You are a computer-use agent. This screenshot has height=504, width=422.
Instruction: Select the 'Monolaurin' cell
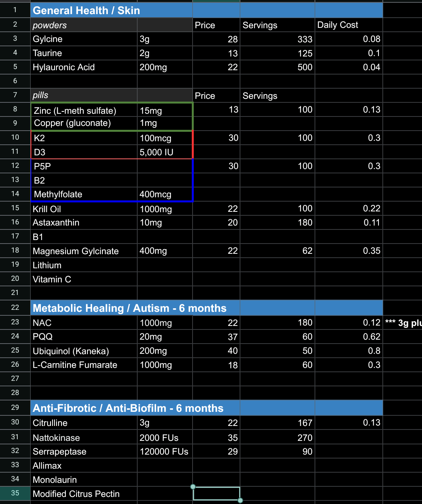84,480
